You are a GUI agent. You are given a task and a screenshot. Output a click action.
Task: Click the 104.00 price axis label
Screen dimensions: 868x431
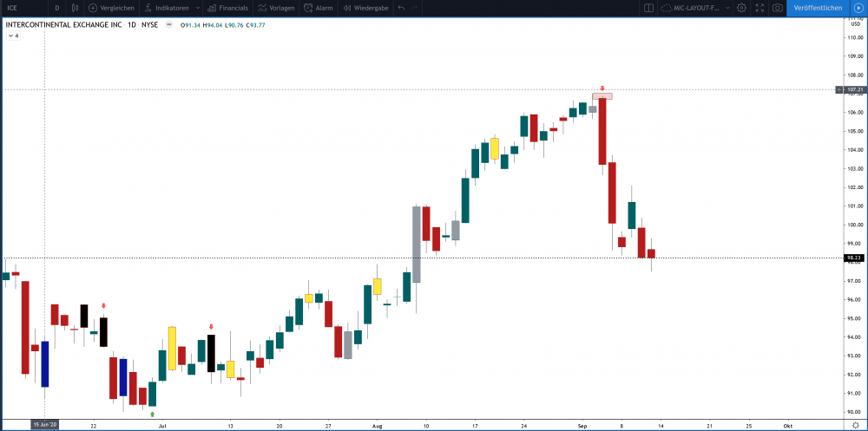click(x=855, y=149)
